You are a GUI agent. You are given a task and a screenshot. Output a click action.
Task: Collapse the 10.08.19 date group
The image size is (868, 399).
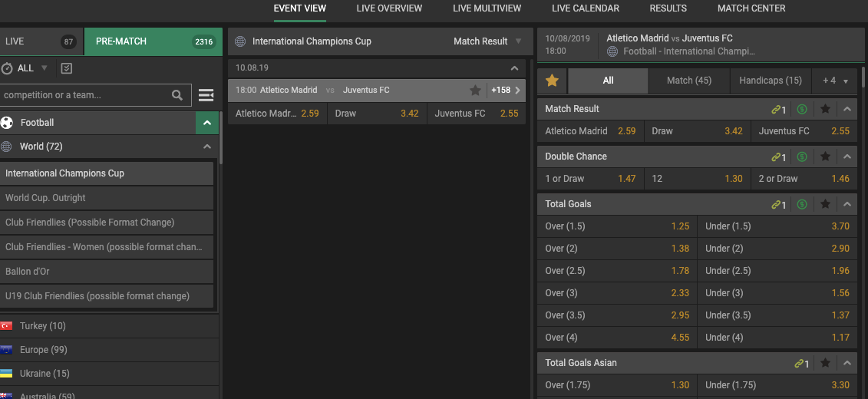click(x=514, y=68)
